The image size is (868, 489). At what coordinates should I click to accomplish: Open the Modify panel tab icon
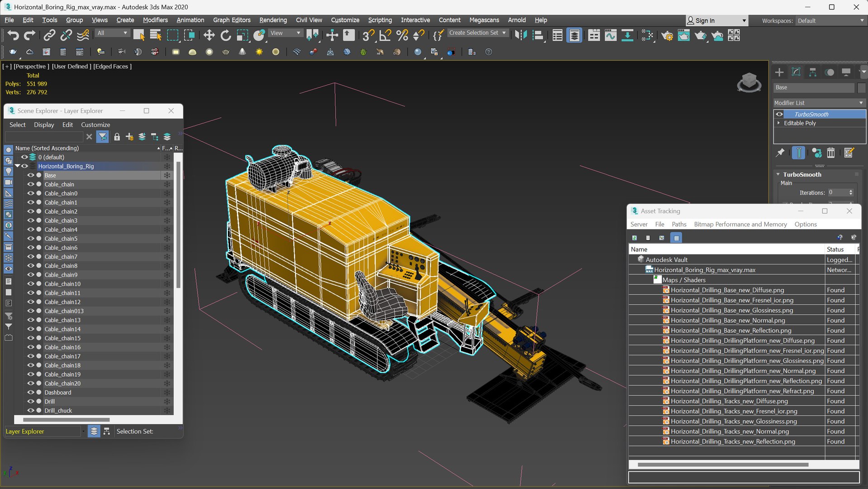796,72
